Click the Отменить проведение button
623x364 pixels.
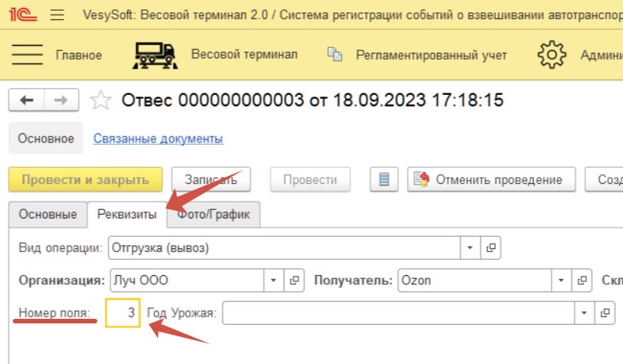pos(491,179)
